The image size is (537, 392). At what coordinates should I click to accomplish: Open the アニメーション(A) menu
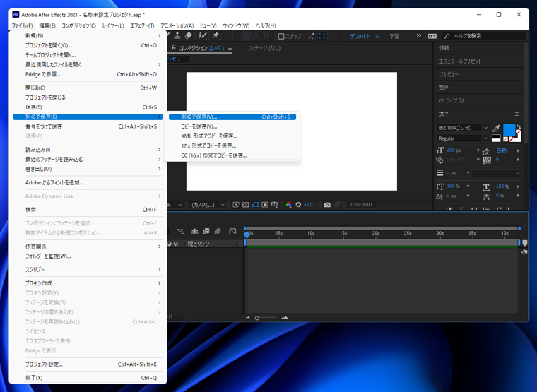click(177, 25)
